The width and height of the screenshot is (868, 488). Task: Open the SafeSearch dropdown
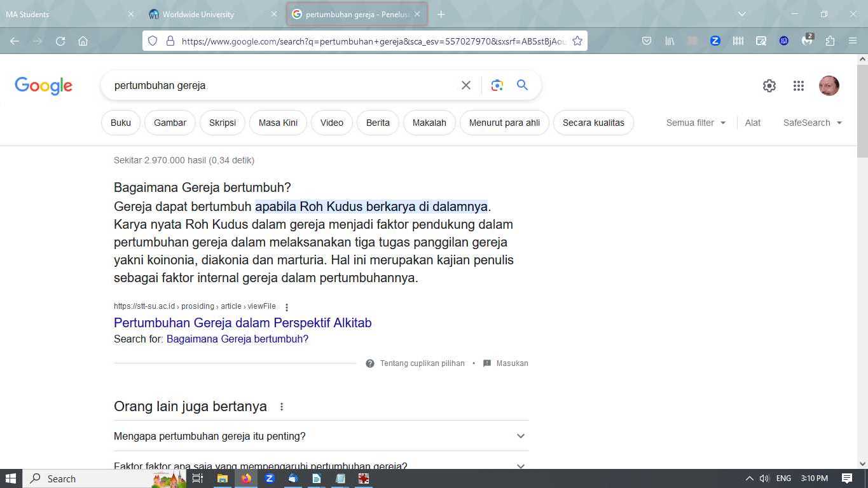tap(813, 123)
